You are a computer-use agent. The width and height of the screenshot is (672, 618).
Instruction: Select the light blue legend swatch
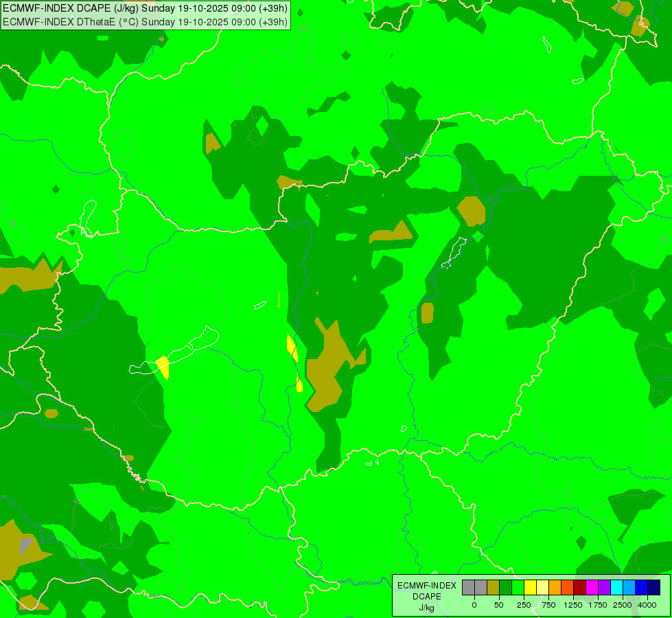coord(629,588)
